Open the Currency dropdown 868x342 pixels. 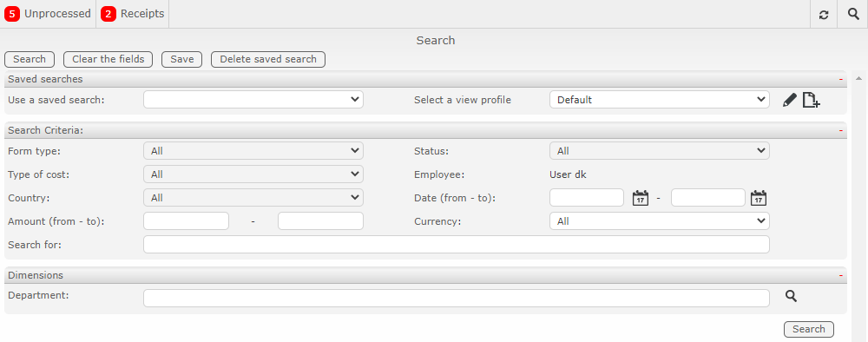coord(660,220)
